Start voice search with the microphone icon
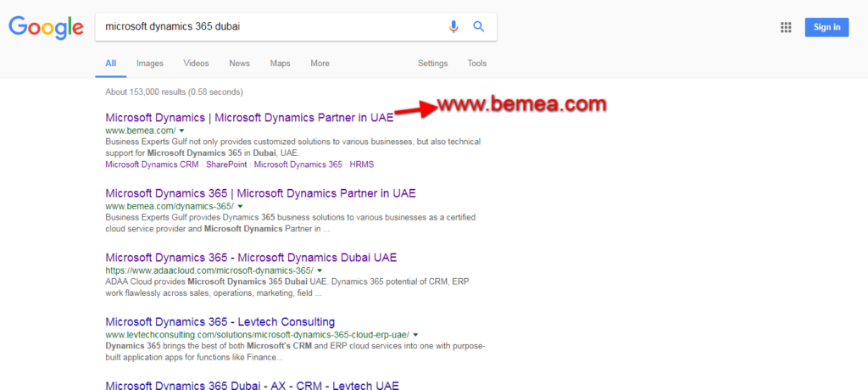 (453, 26)
